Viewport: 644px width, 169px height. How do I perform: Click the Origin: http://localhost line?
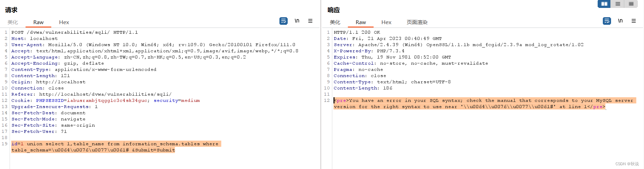coord(48,82)
